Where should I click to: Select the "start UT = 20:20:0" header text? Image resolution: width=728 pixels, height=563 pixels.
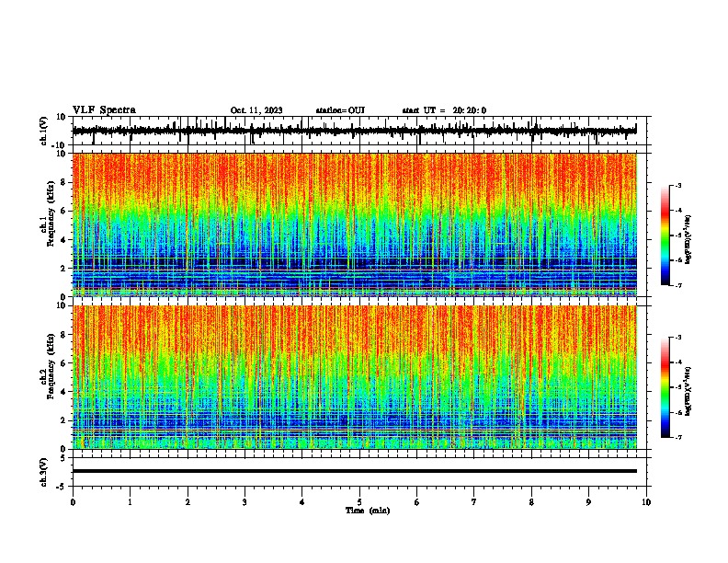click(444, 110)
